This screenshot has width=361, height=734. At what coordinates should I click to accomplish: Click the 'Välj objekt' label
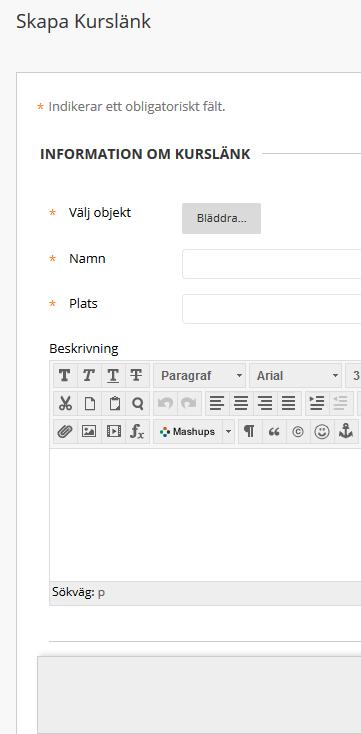[100, 213]
